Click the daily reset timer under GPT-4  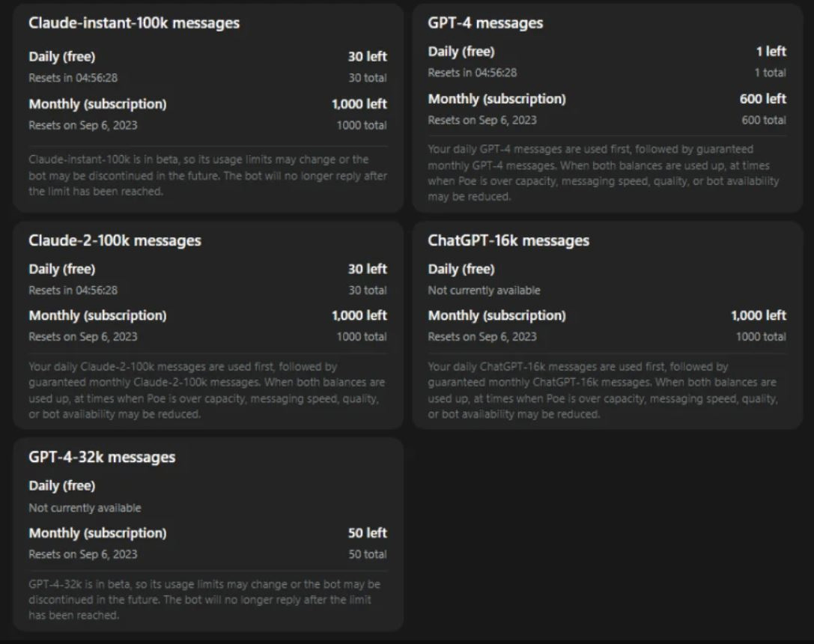(x=472, y=73)
